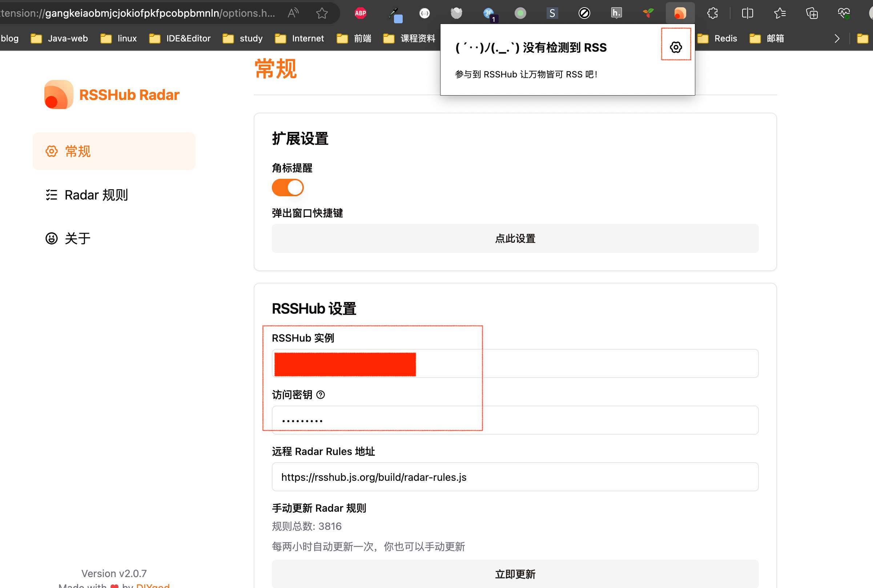Click the Read aloud icon in address bar

click(293, 12)
